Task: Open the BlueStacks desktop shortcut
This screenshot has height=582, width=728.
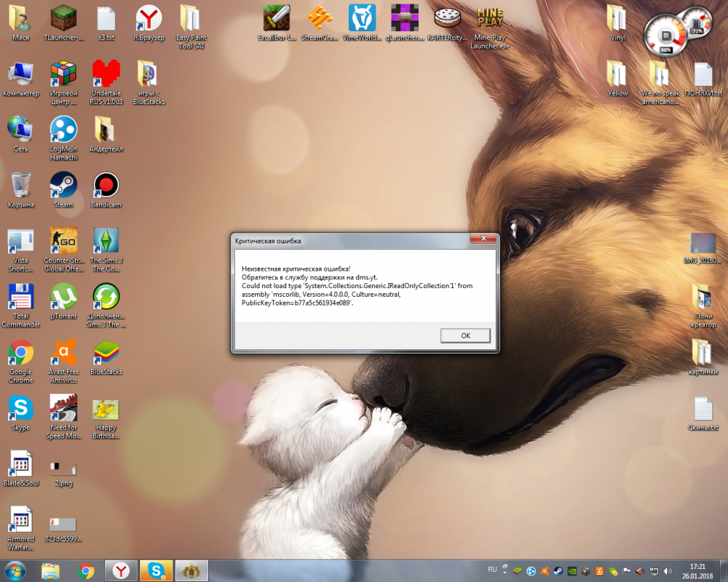Action: point(106,353)
